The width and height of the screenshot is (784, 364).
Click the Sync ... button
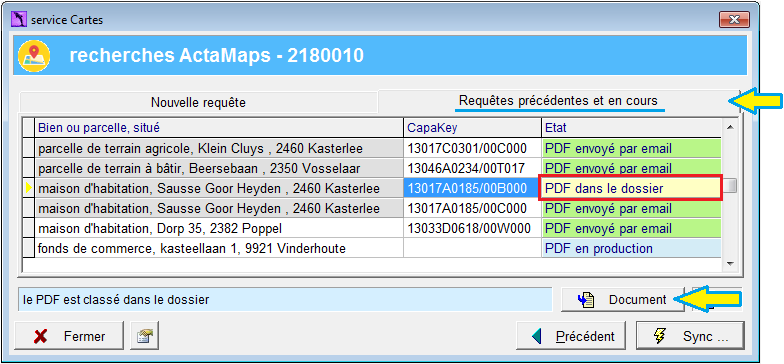tap(690, 336)
